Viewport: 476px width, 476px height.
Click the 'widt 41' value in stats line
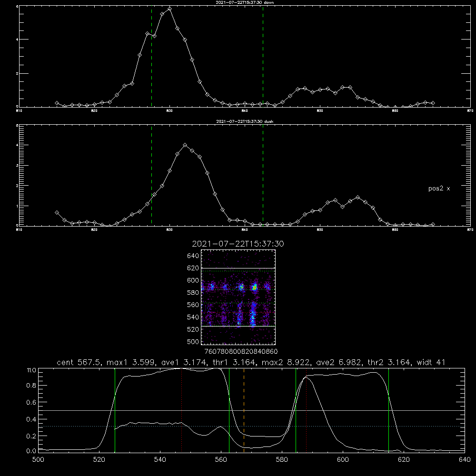click(x=431, y=362)
